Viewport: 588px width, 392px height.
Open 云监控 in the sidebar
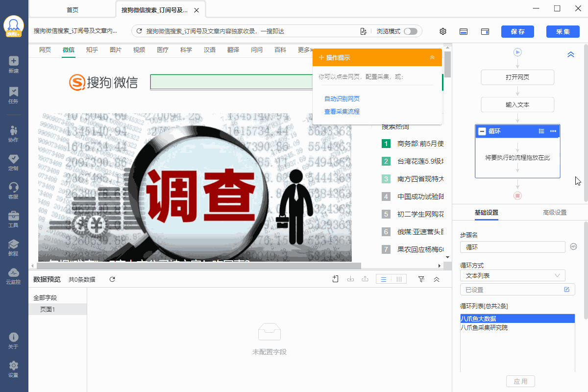[x=14, y=275]
